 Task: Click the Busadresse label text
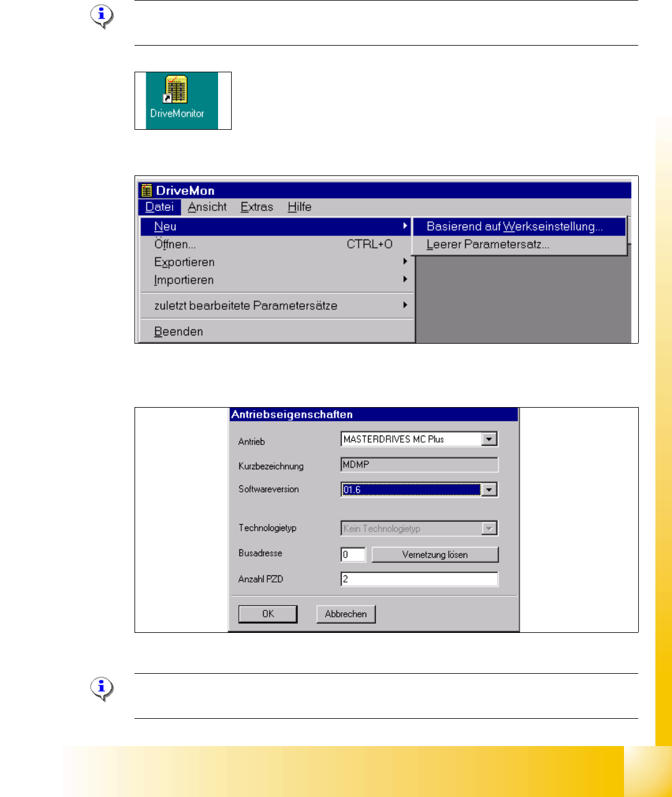(x=260, y=553)
